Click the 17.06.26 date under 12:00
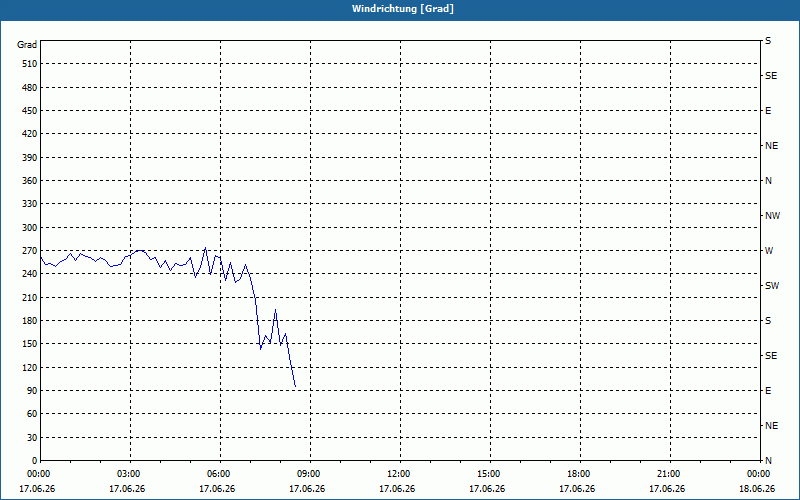Image resolution: width=800 pixels, height=500 pixels. click(x=397, y=488)
